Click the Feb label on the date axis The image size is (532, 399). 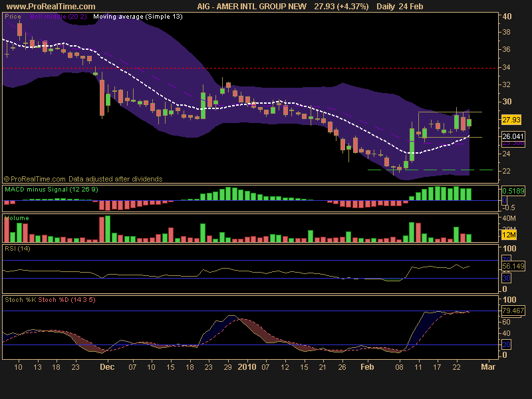click(367, 367)
